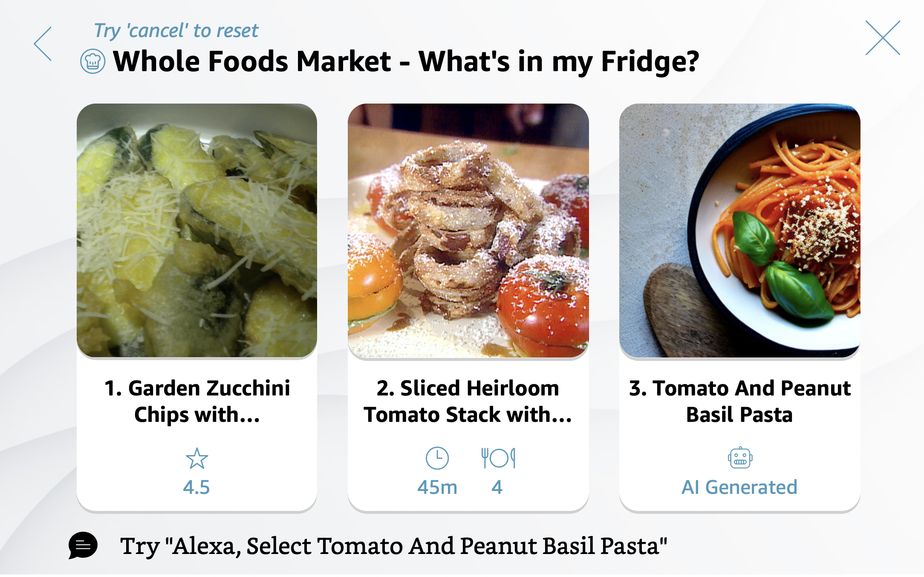Select Tomato And Peanut Basil Pasta title
Image resolution: width=924 pixels, height=577 pixels.
pyautogui.click(x=739, y=401)
